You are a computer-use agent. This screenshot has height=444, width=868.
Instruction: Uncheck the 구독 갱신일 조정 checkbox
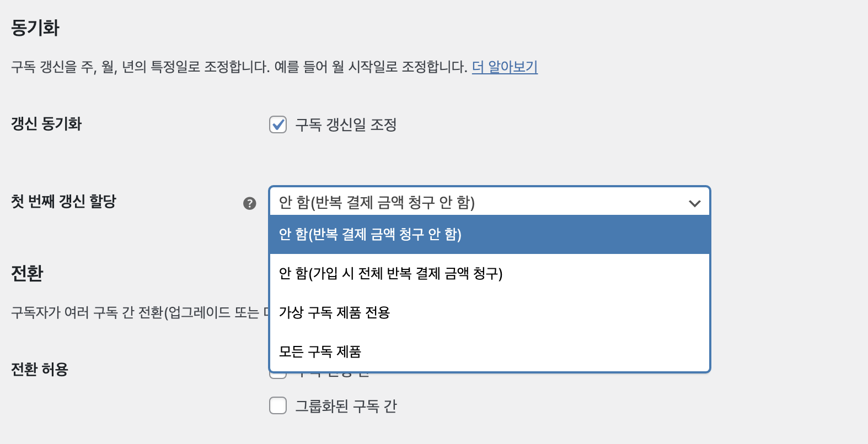coord(278,124)
